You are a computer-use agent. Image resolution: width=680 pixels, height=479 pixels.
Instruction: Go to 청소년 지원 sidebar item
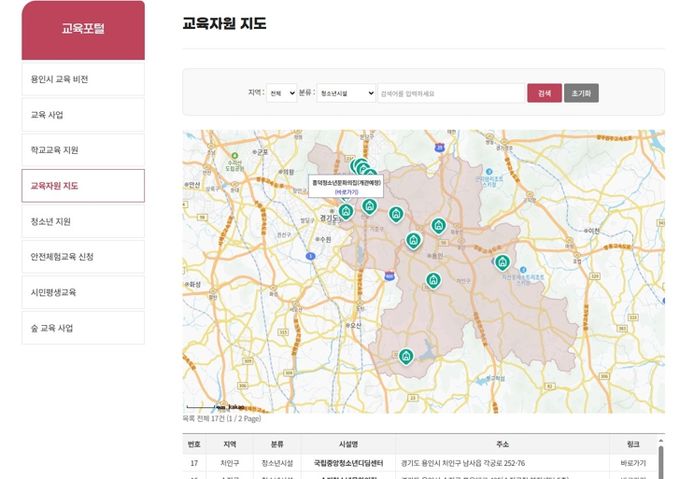coord(83,221)
